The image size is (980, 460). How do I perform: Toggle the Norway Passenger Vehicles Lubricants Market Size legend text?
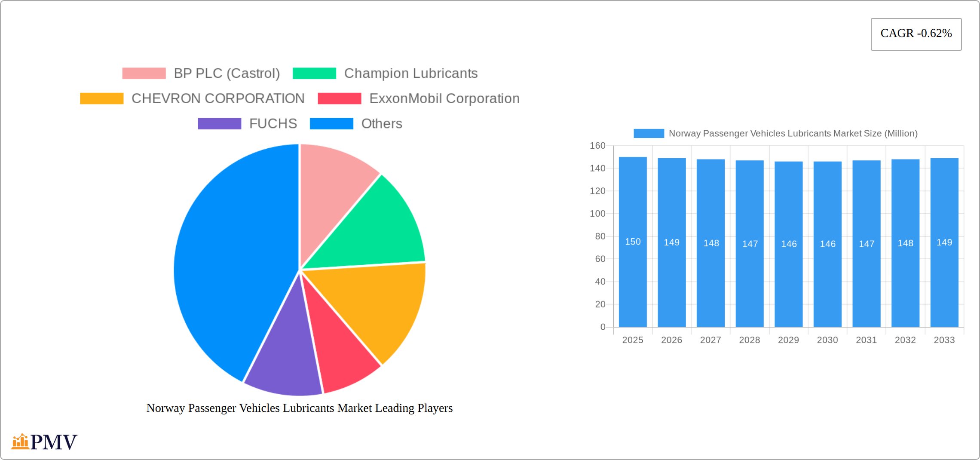(793, 133)
